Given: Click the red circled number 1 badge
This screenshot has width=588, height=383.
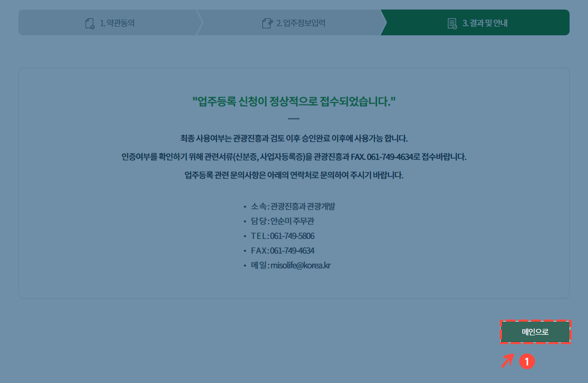Looking at the screenshot, I should pyautogui.click(x=527, y=361).
